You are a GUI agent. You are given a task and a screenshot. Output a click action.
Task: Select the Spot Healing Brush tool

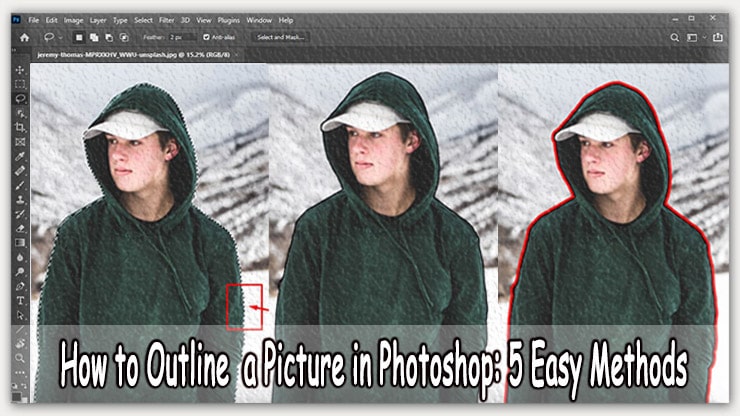[x=20, y=171]
